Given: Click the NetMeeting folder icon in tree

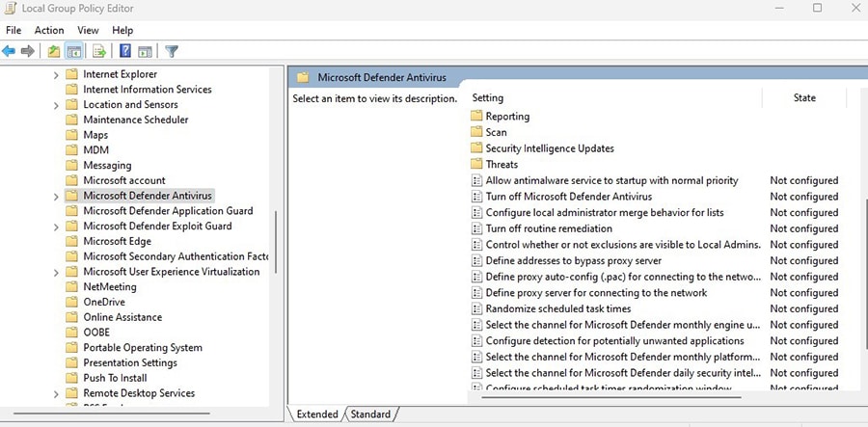Looking at the screenshot, I should click(71, 287).
